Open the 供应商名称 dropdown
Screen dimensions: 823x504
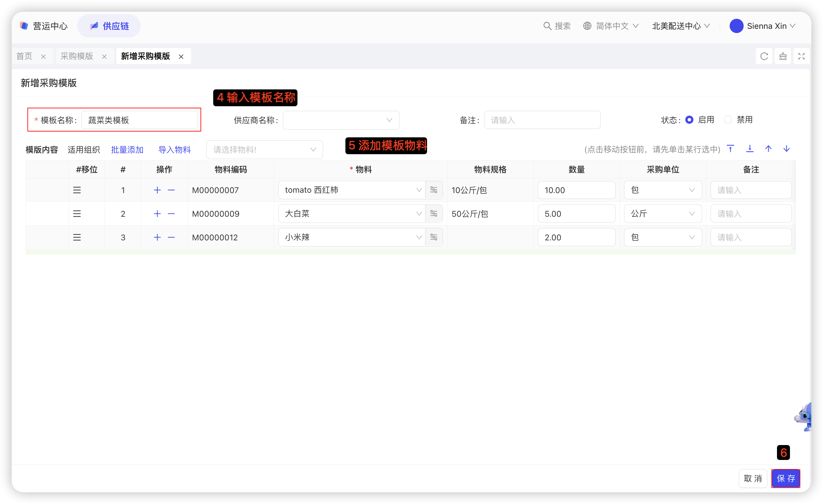(x=341, y=120)
